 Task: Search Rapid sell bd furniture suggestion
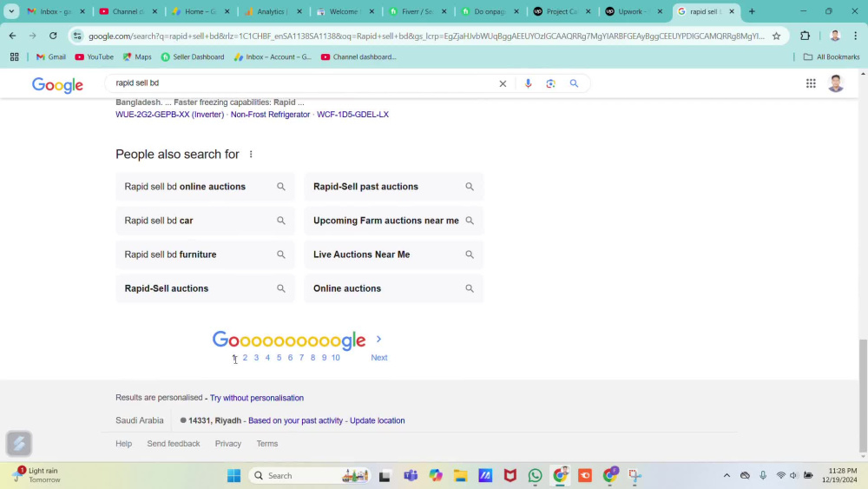[x=205, y=254]
